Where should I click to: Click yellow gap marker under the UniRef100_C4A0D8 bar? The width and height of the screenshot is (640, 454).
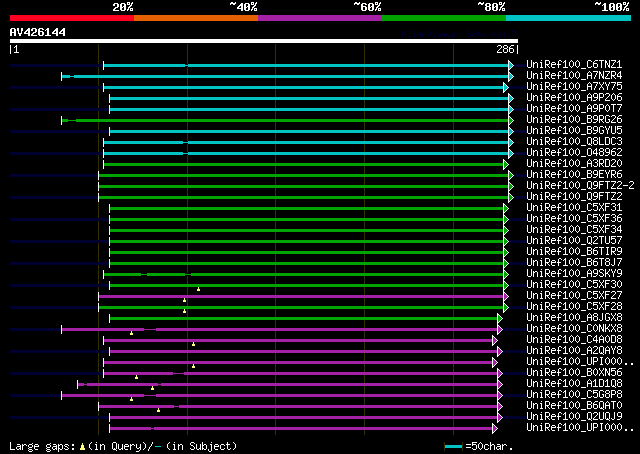pos(193,344)
